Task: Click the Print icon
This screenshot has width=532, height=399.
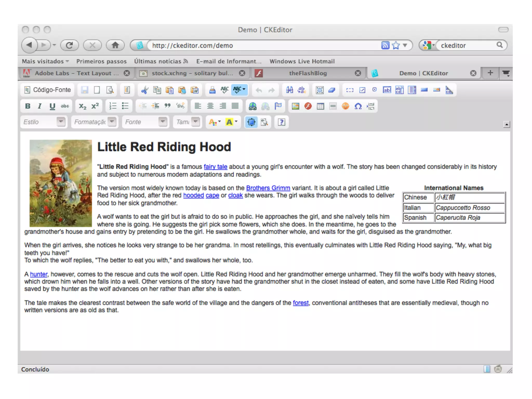Action: [x=212, y=90]
